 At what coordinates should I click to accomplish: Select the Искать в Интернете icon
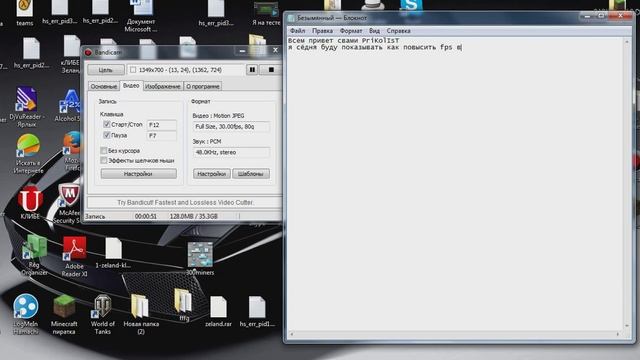28,153
